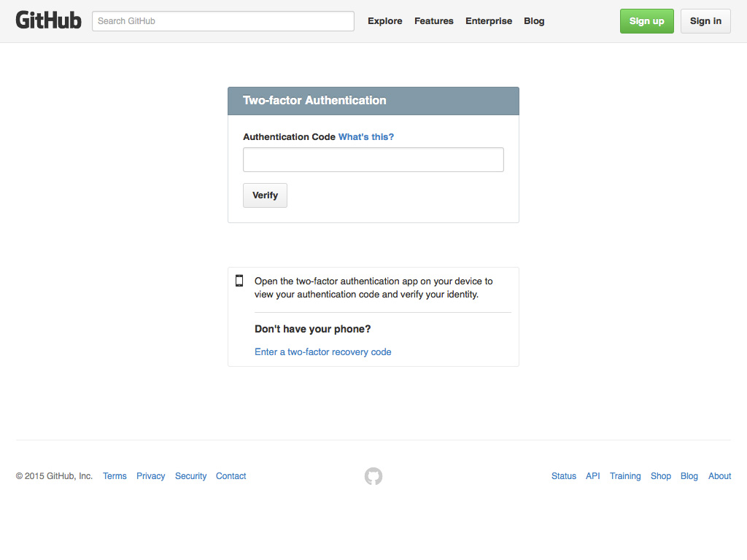Click the green Sign up button
747x560 pixels.
coord(646,21)
